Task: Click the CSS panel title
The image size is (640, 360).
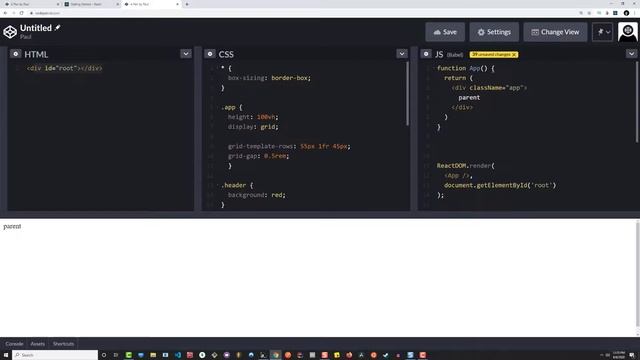Action: point(226,54)
